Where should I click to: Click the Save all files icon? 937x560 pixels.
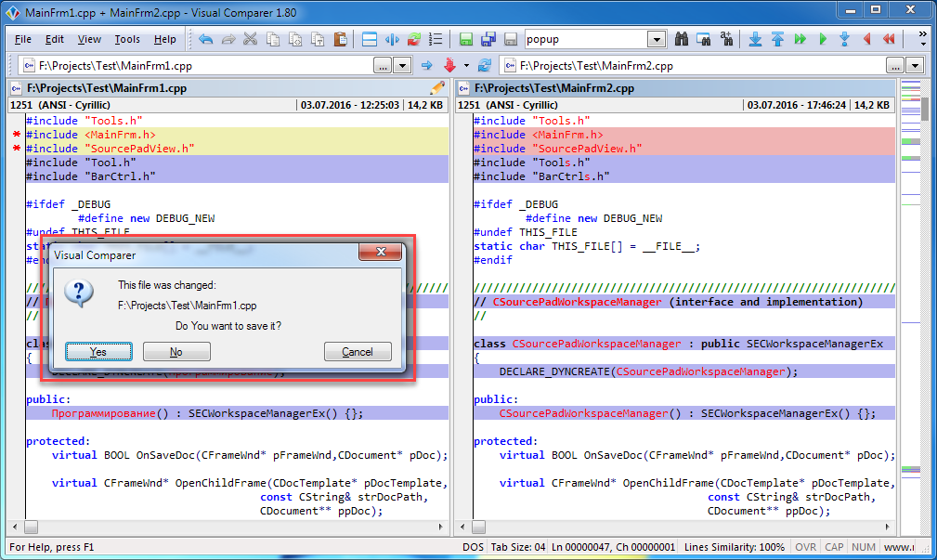point(488,39)
